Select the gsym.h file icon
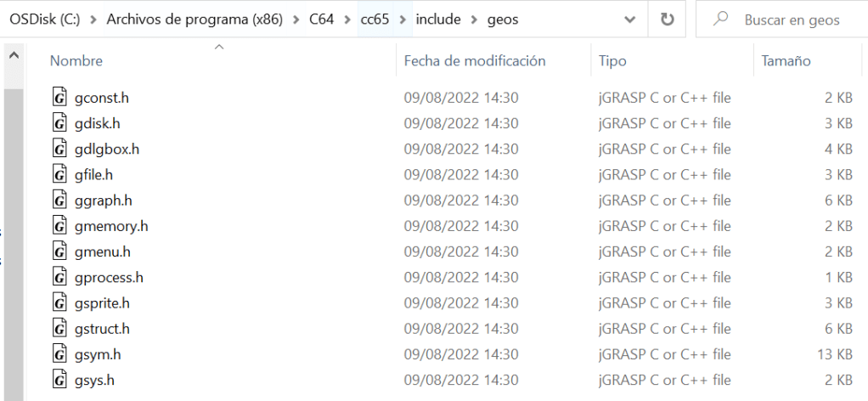The height and width of the screenshot is (401, 868). tap(59, 354)
